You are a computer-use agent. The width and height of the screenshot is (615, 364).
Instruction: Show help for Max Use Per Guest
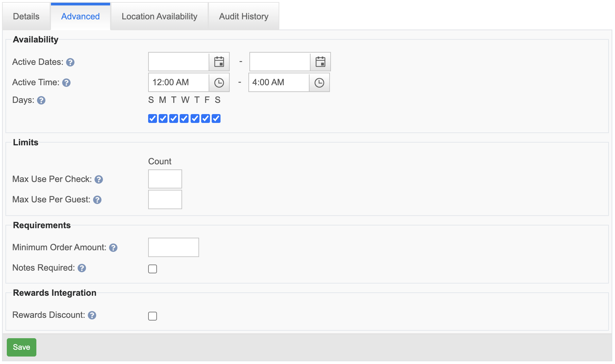point(98,200)
